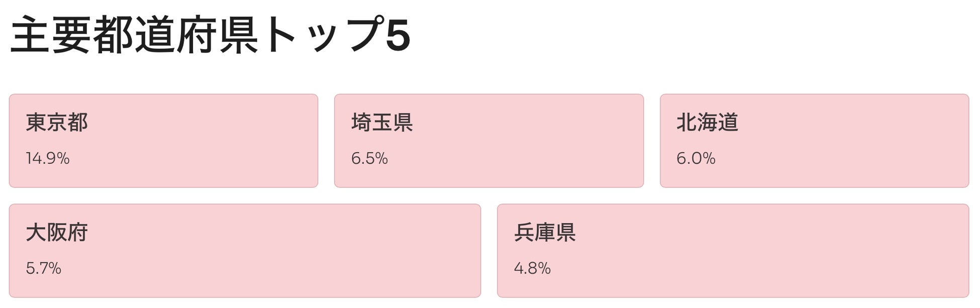Screen dimensions: 980x308
Task: Click the 兵庫県 name label
Action: (545, 232)
